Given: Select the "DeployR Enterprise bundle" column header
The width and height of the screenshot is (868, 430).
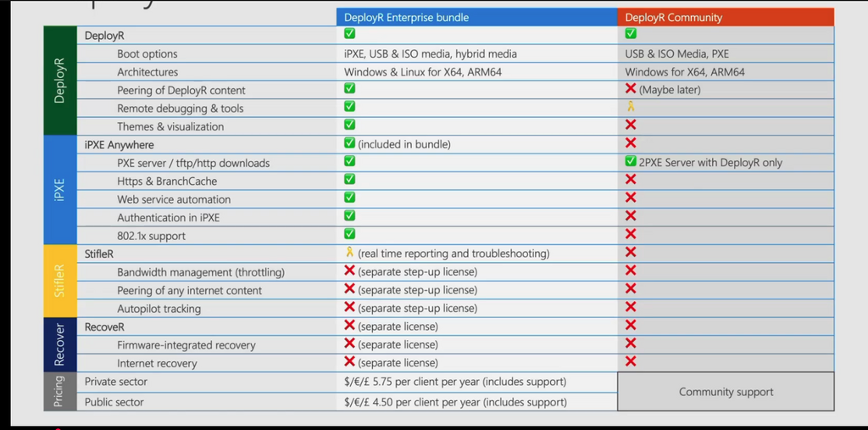Looking at the screenshot, I should coord(476,17).
